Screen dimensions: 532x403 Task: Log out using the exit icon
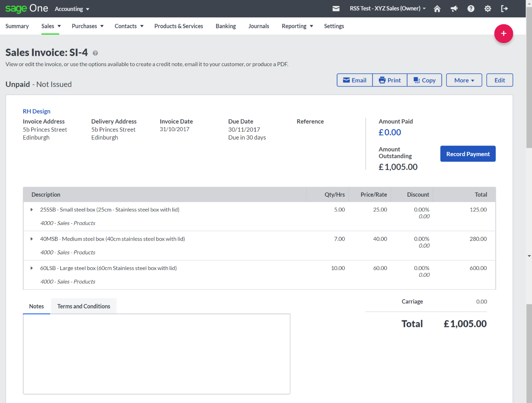[505, 8]
